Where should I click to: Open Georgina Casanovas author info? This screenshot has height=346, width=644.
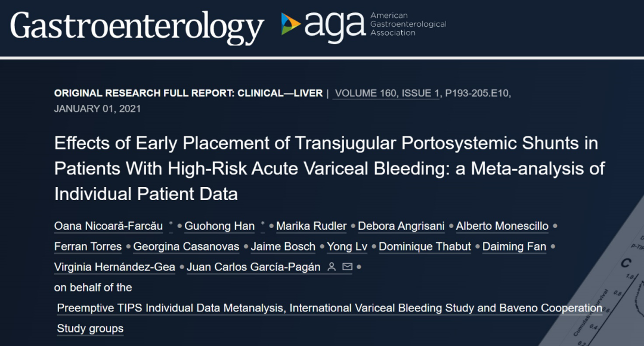click(x=186, y=247)
